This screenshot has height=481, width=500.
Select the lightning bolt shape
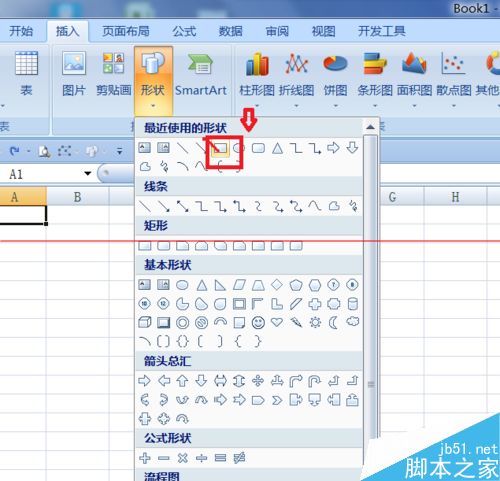click(x=296, y=322)
